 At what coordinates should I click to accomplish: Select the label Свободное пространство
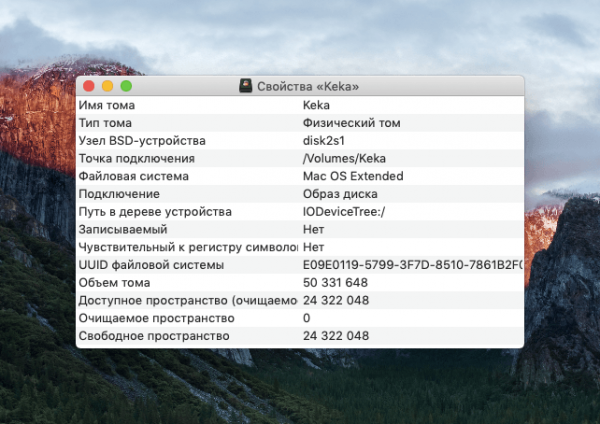154,336
